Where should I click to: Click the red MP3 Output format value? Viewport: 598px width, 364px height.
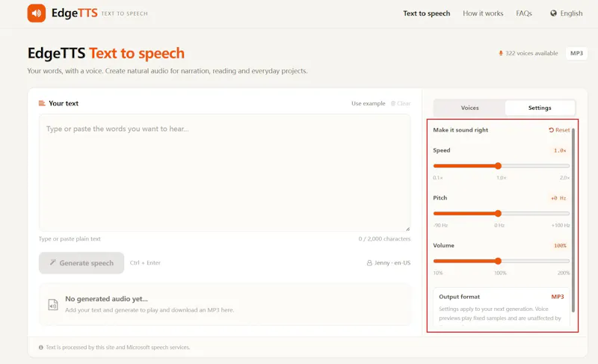point(557,297)
